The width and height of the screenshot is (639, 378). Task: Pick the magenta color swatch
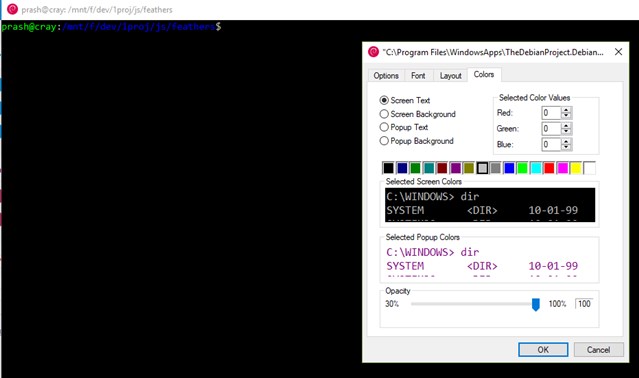(x=563, y=168)
